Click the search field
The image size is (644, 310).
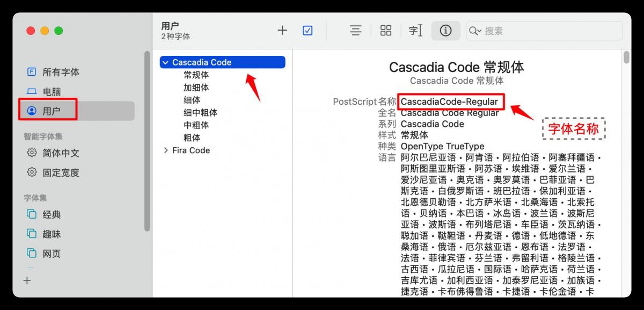point(544,31)
